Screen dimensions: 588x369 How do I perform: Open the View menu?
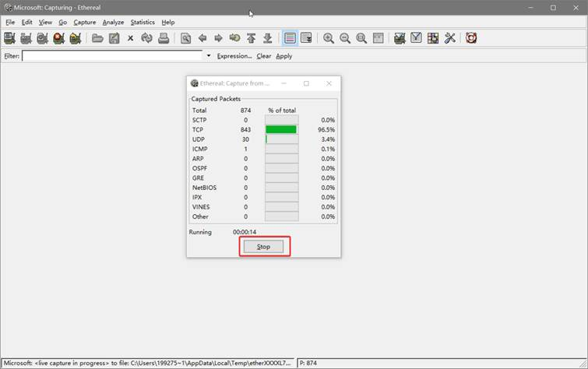tap(45, 23)
